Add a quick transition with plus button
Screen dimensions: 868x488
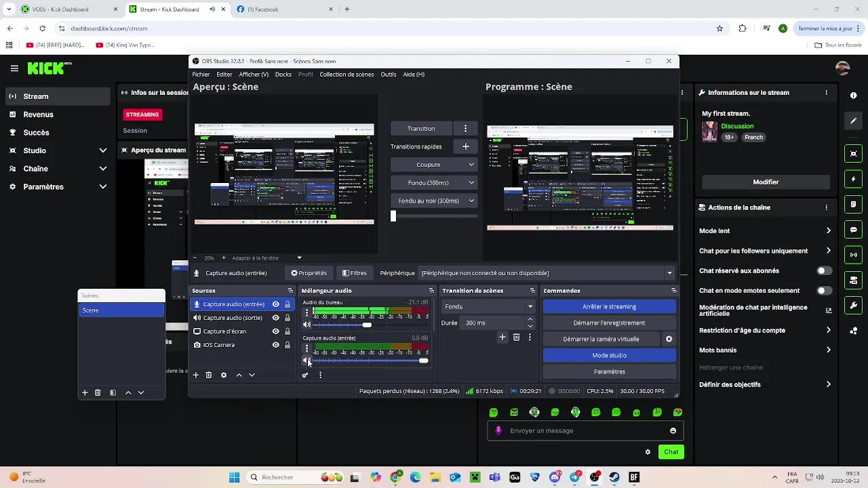[x=465, y=146]
